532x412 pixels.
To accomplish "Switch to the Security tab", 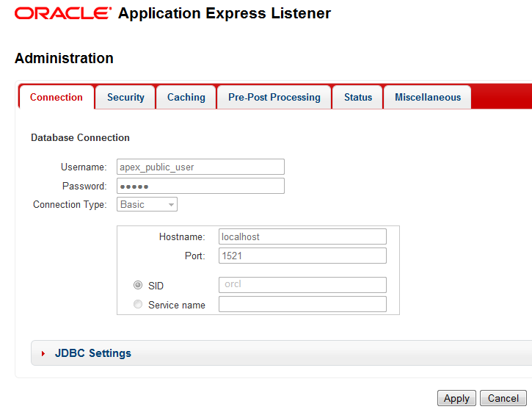I will 125,97.
